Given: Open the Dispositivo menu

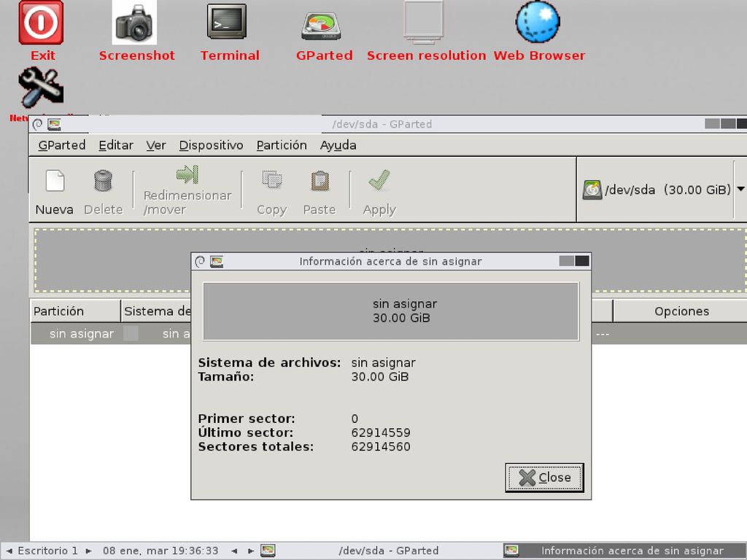Looking at the screenshot, I should pos(211,145).
